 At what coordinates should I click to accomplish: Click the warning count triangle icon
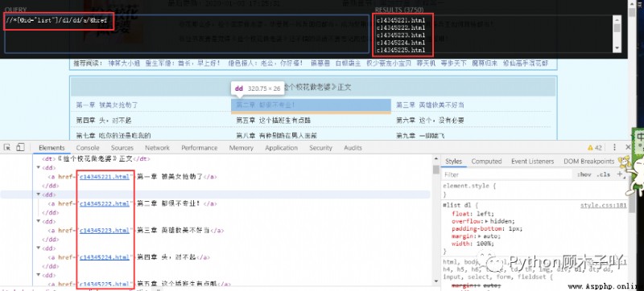click(x=590, y=148)
